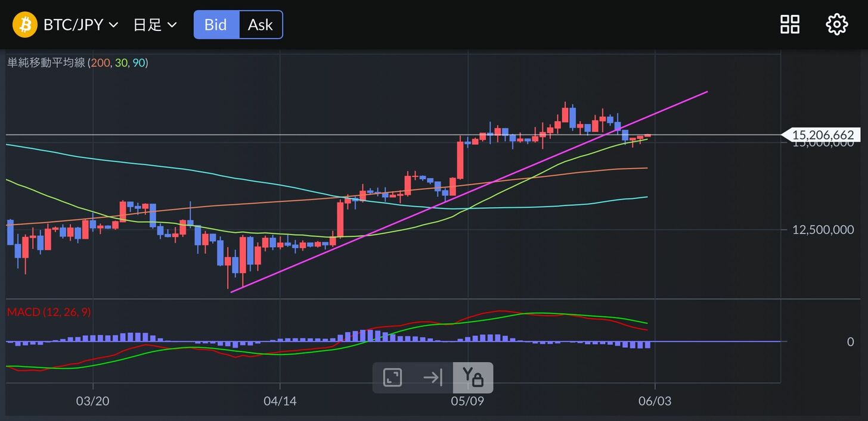Toggle the Y-axis lock icon
Image resolution: width=868 pixels, height=421 pixels.
[x=473, y=378]
